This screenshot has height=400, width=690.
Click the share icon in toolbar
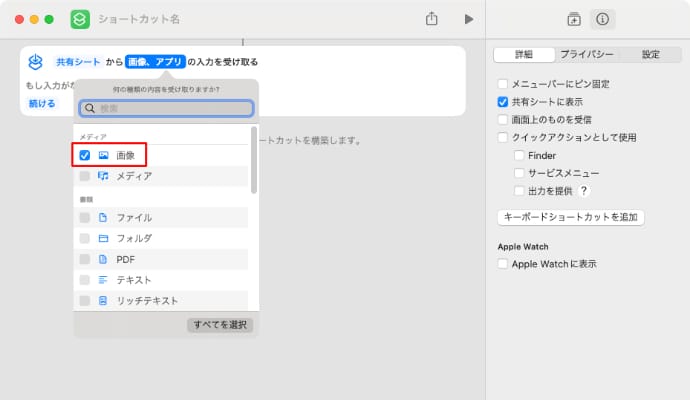point(432,19)
